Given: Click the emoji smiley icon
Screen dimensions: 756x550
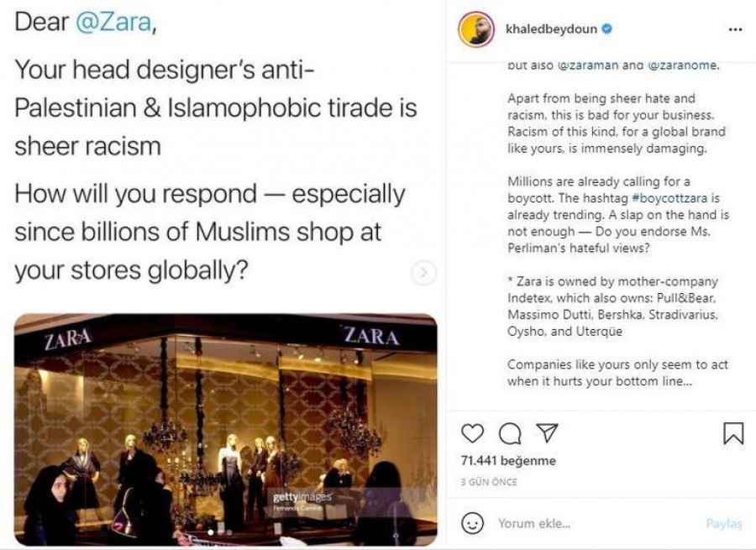Looking at the screenshot, I should (474, 523).
